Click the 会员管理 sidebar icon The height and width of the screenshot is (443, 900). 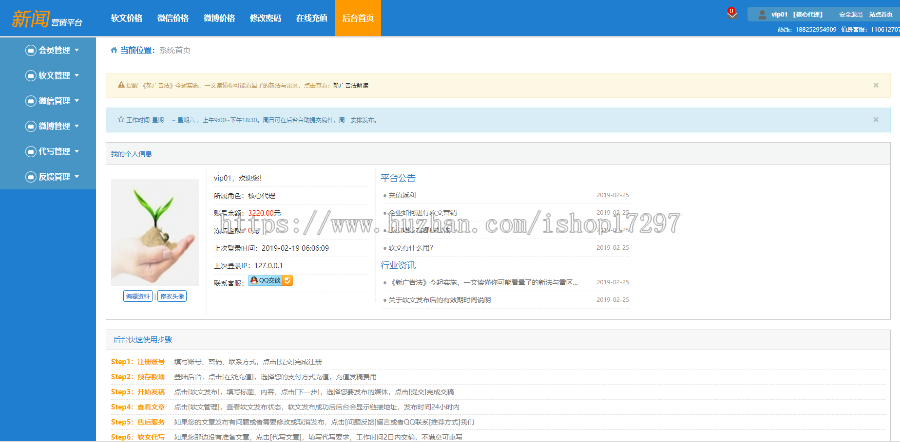(x=30, y=50)
